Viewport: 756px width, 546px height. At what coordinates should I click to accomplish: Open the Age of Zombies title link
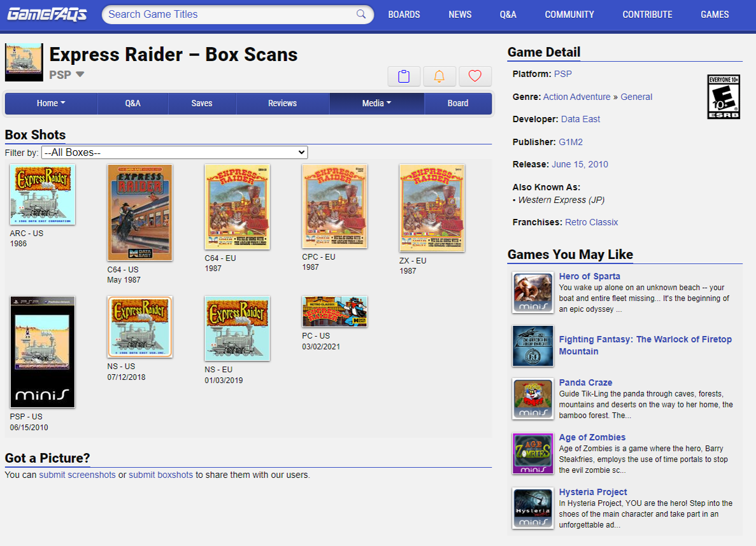click(592, 437)
